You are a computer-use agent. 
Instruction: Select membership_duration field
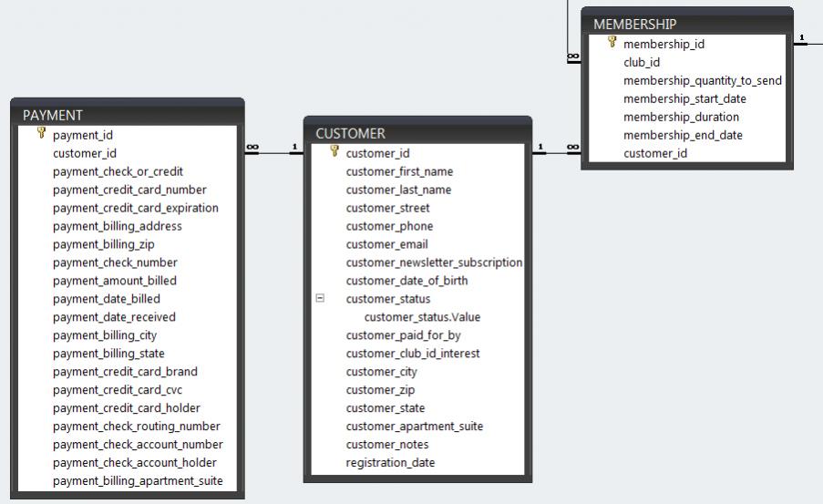tap(681, 117)
